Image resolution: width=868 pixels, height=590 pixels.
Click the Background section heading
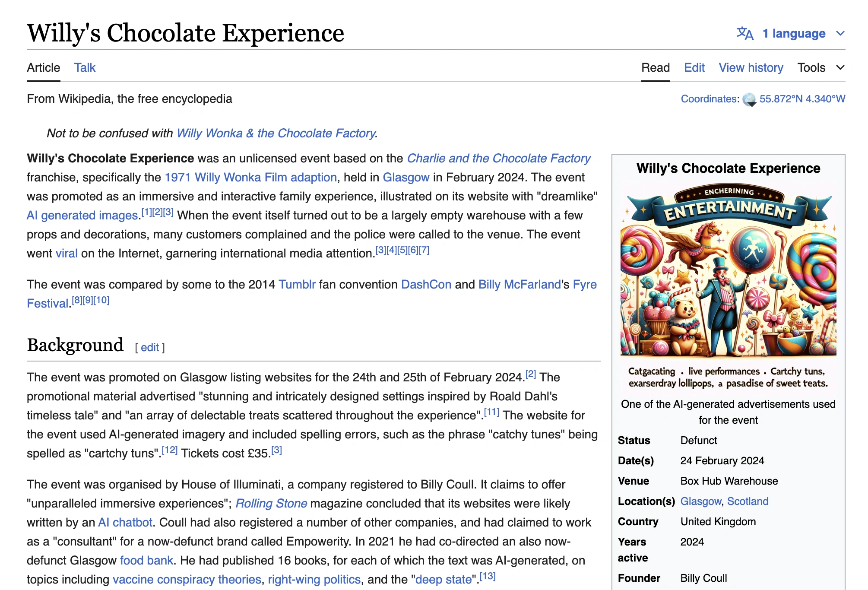tap(75, 345)
